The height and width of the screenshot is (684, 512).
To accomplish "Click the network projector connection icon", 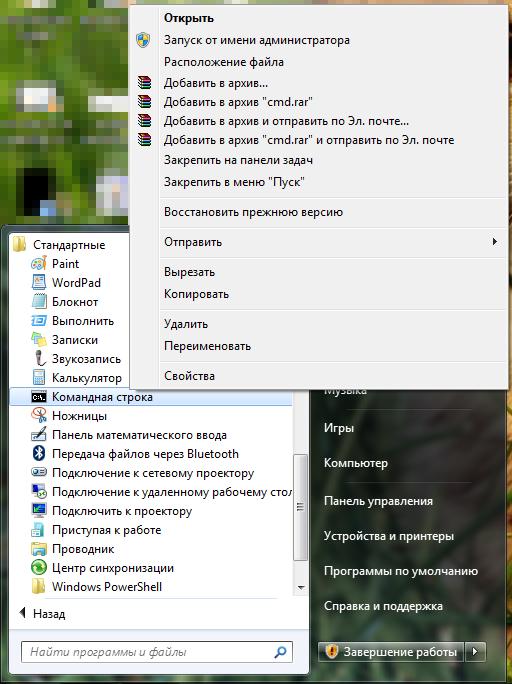I will pyautogui.click(x=39, y=472).
